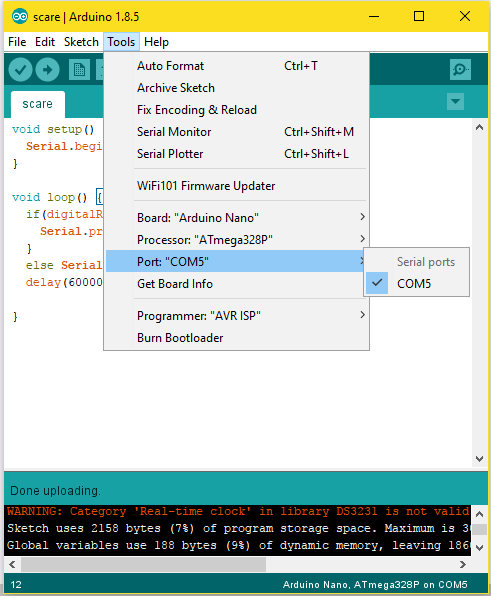The image size is (491, 596).
Task: Click the horizontal scrollbar left arrow
Action: point(12,564)
